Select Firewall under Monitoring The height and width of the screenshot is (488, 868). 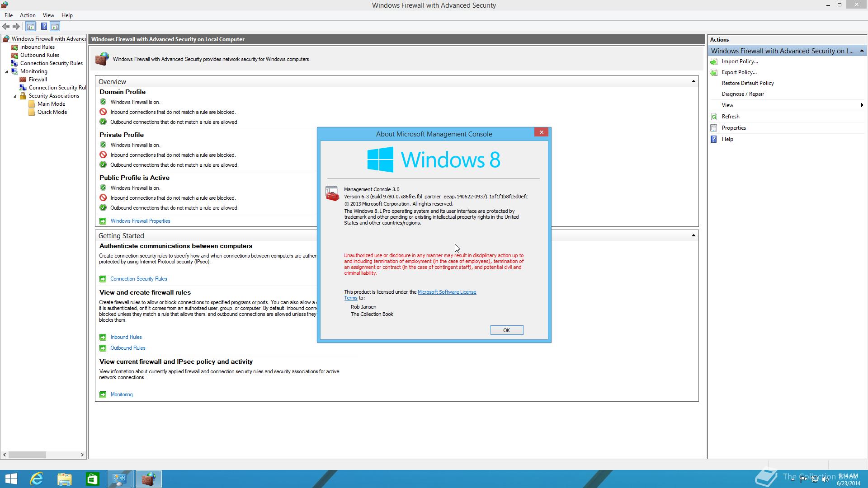[x=38, y=80]
